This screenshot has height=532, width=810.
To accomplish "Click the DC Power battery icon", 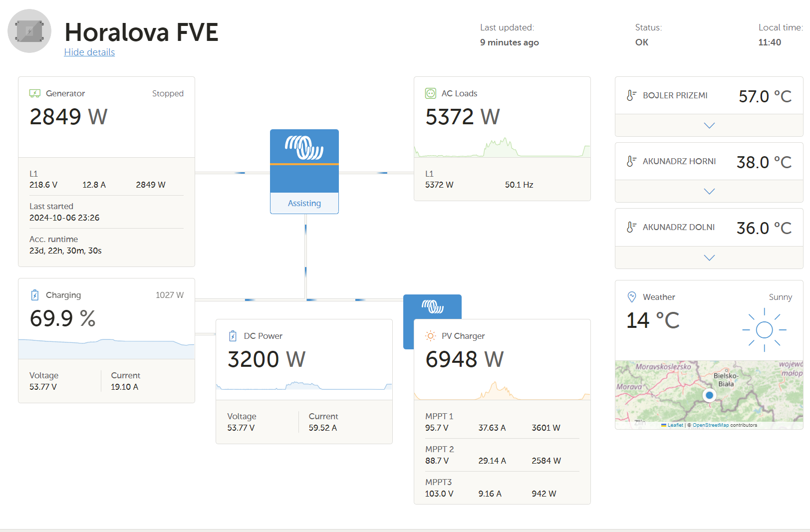I will coord(233,336).
